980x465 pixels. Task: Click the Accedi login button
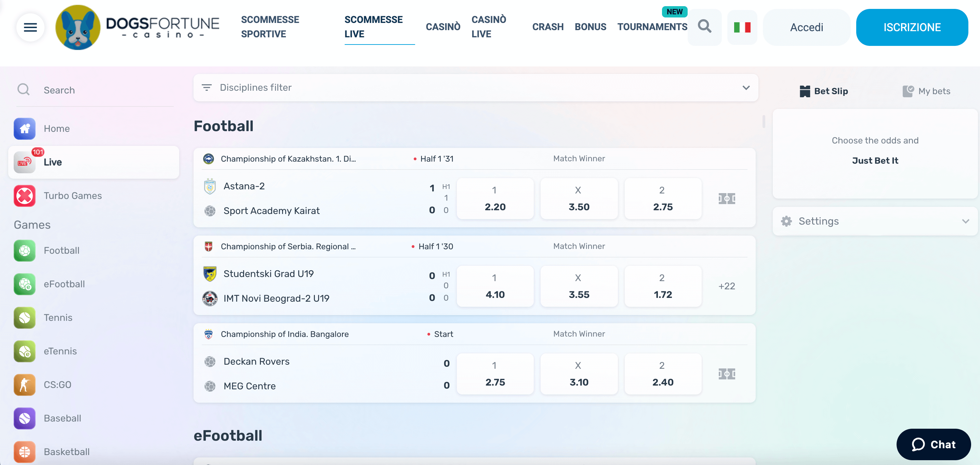807,27
